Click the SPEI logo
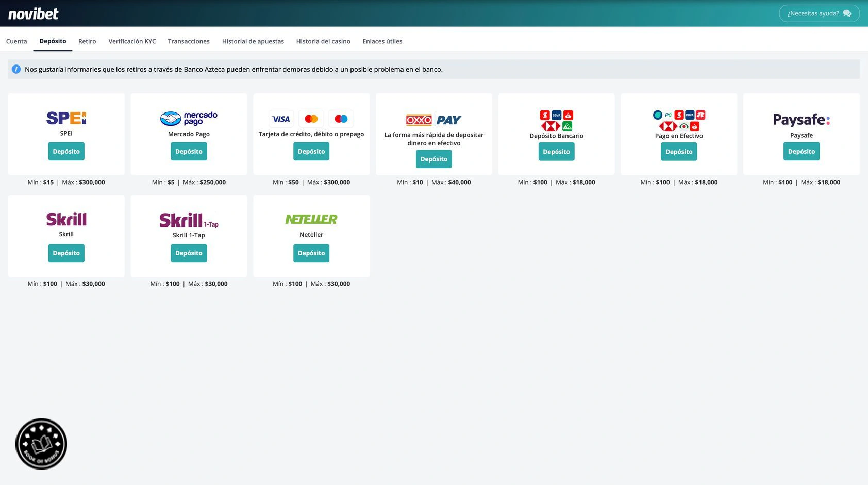 [x=66, y=118]
